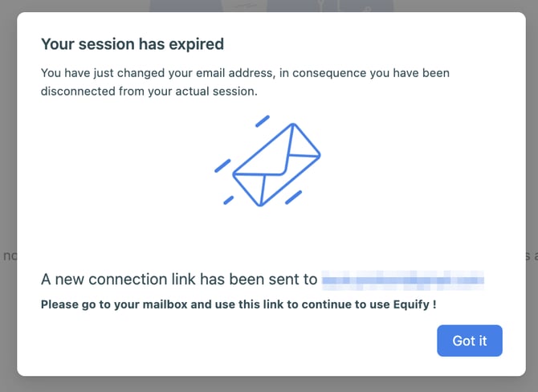Click the motion dash below the envelope
The height and width of the screenshot is (392, 538).
point(294,196)
